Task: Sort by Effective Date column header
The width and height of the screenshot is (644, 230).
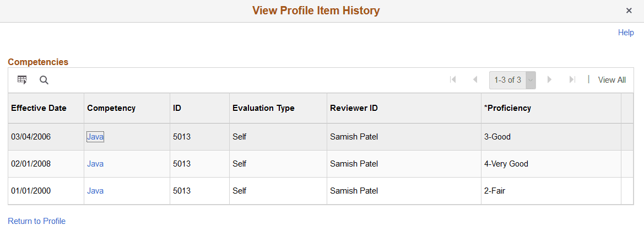Action: [x=39, y=108]
